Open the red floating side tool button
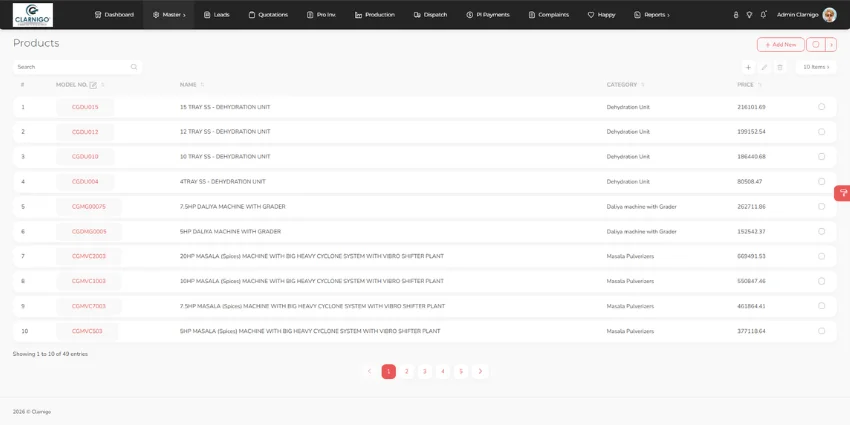 point(842,193)
